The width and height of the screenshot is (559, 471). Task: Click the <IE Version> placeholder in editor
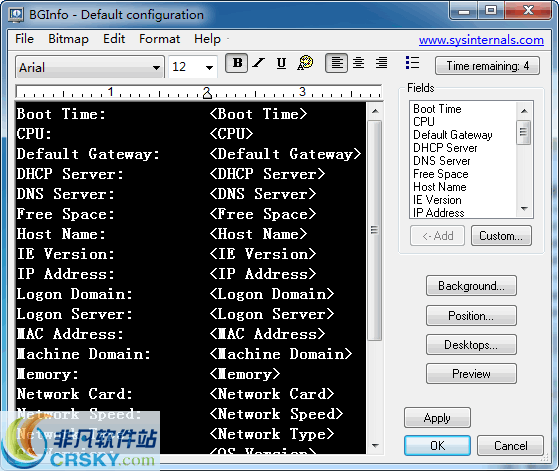click(263, 254)
